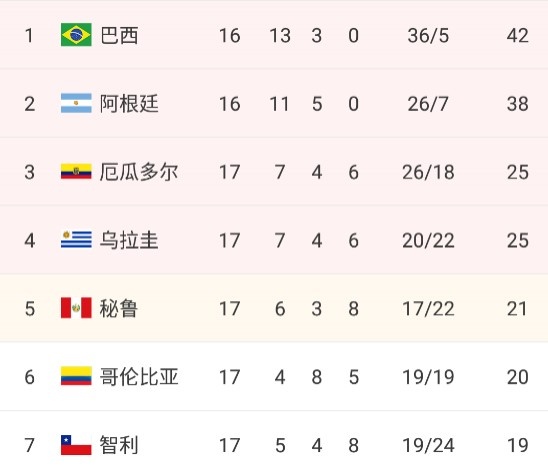Open team 巴西 details

(x=119, y=35)
